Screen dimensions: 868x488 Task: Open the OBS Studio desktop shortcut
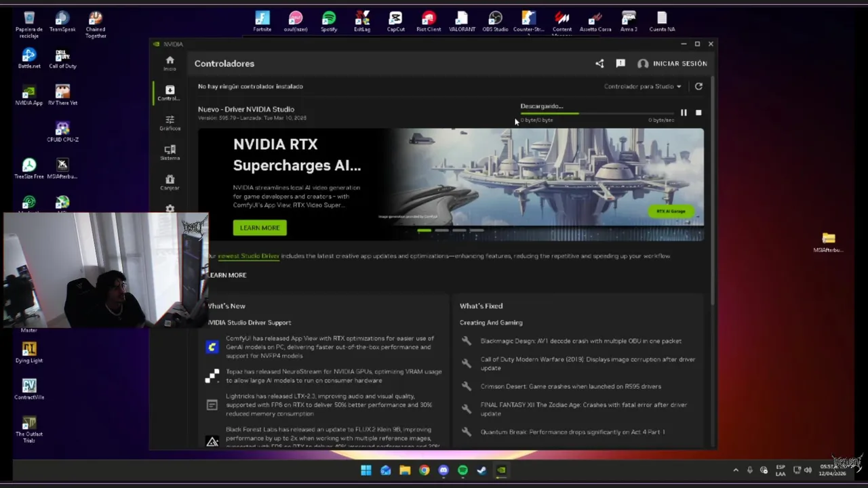coord(495,21)
